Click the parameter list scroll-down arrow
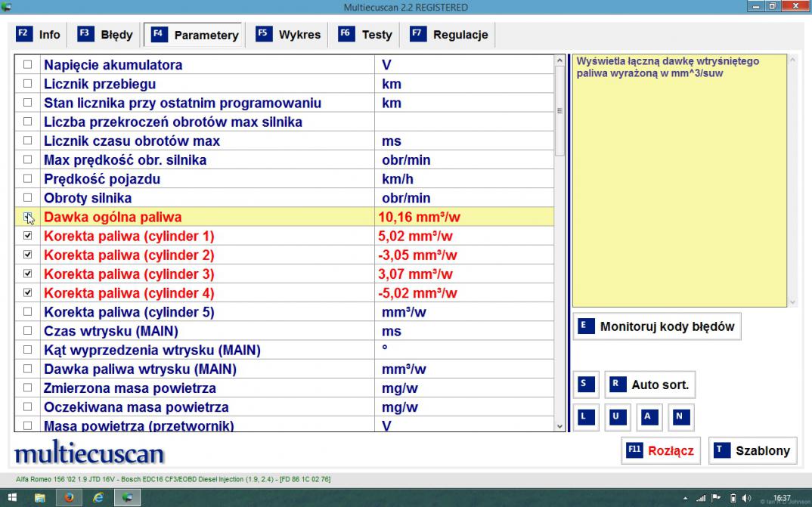812x507 pixels. (559, 426)
